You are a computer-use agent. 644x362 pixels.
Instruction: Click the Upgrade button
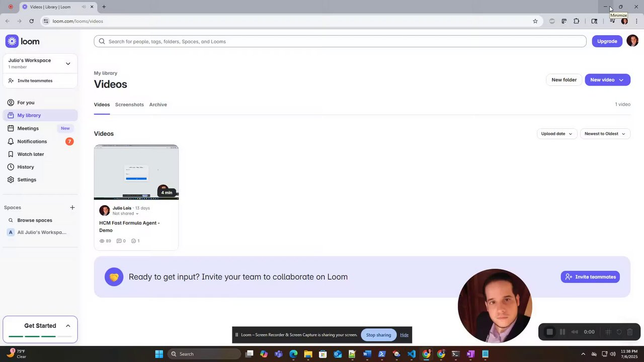click(607, 41)
